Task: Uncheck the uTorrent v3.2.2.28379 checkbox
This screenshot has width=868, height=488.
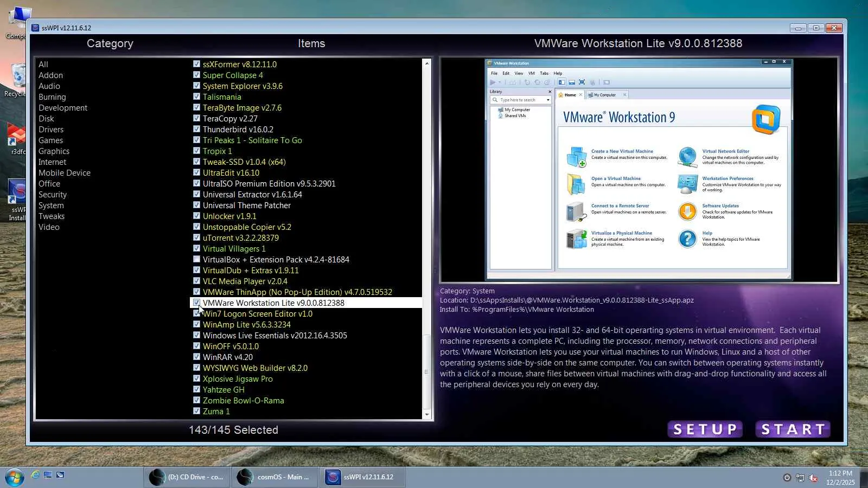Action: [196, 237]
